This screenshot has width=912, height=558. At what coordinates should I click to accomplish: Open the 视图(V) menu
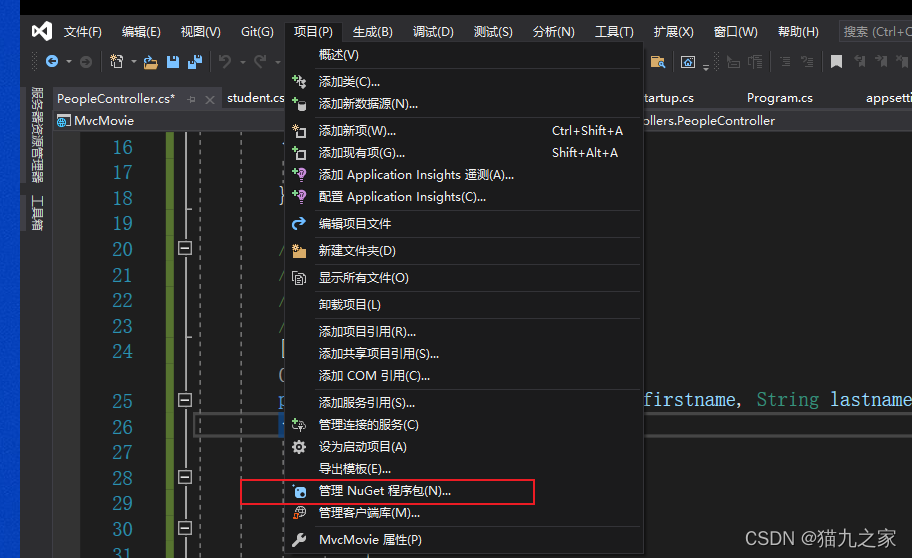point(201,31)
